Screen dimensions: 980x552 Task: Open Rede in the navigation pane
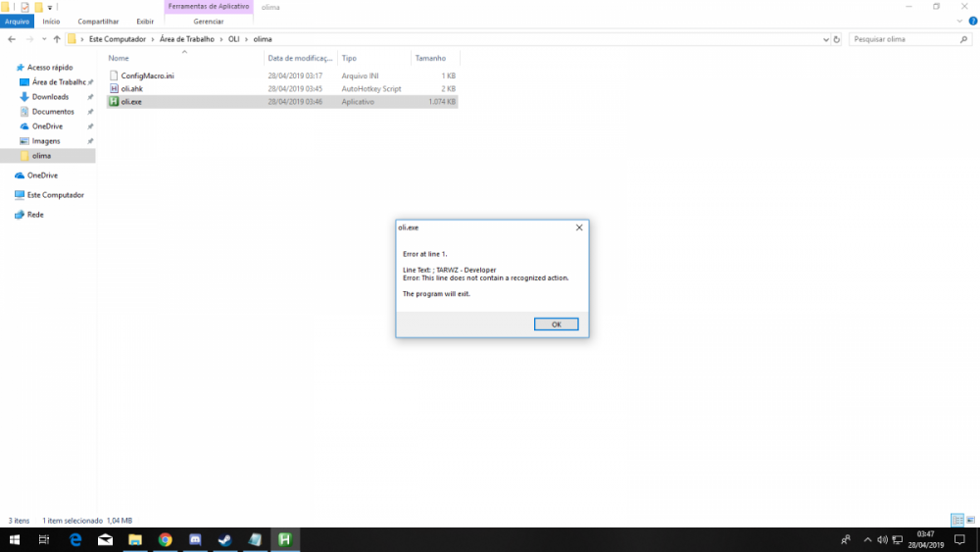(x=35, y=215)
